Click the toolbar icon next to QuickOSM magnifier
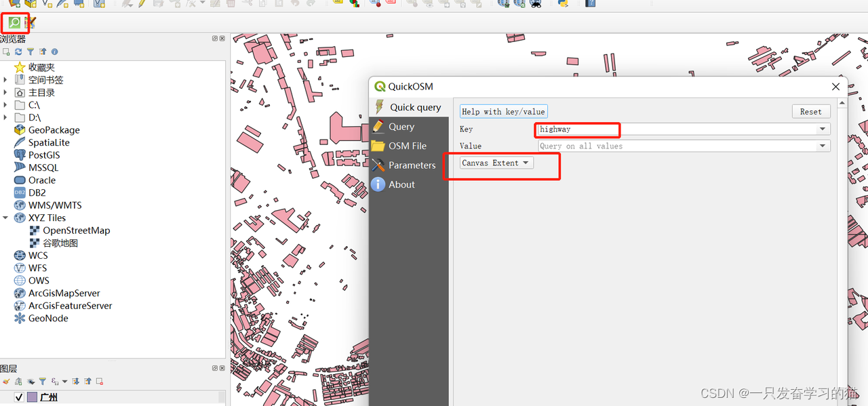Image resolution: width=868 pixels, height=406 pixels. [31, 22]
